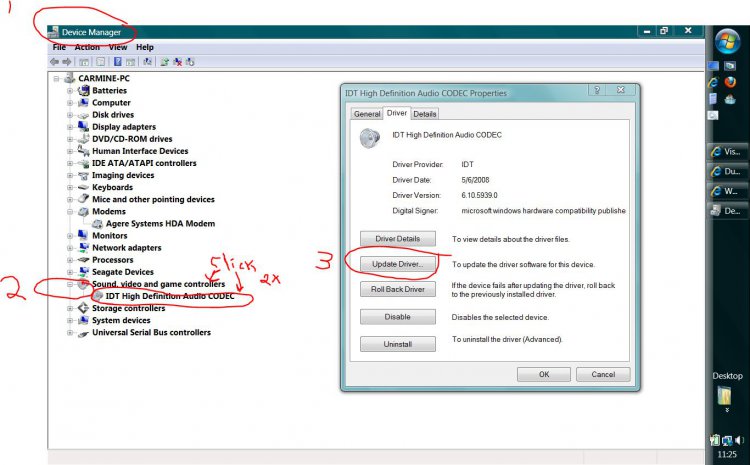
Task: Click the 11:25 clock in the taskbar
Action: (x=727, y=454)
